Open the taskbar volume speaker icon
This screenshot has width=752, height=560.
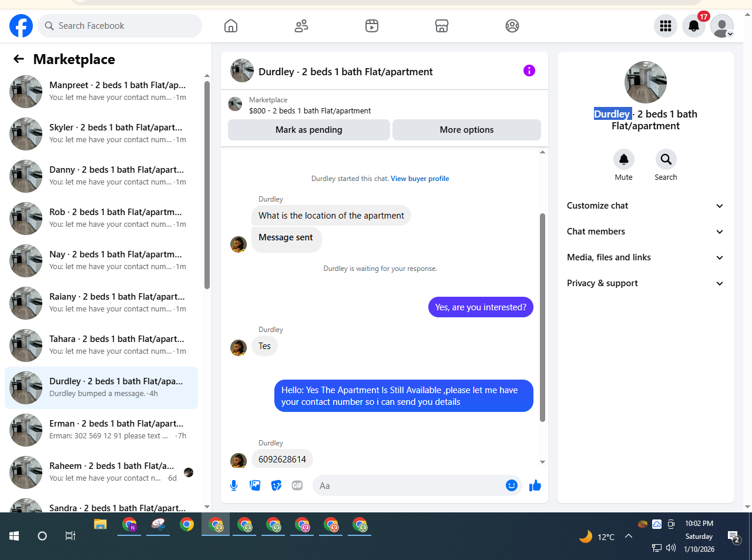click(671, 548)
